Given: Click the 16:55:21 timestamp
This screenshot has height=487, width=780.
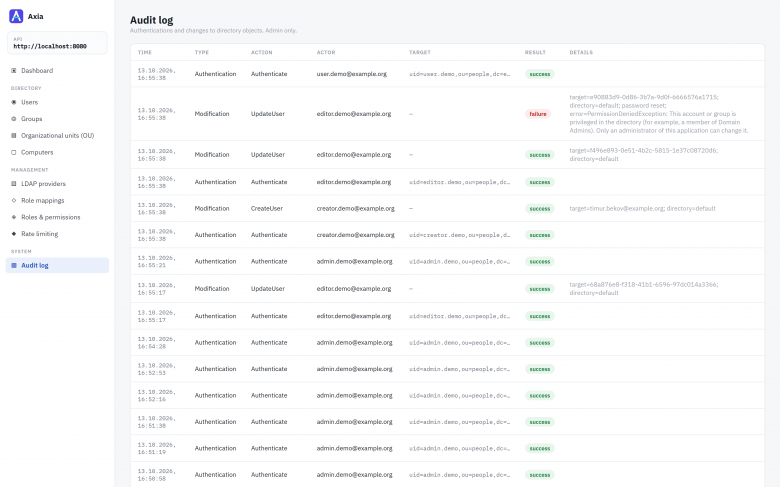Looking at the screenshot, I should coord(157,262).
